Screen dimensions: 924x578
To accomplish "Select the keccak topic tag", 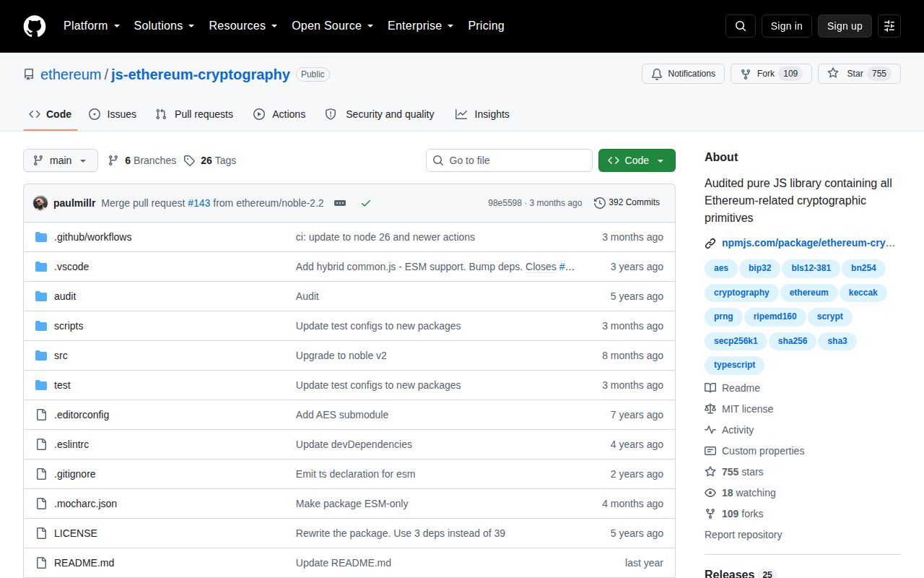I will coord(863,293).
